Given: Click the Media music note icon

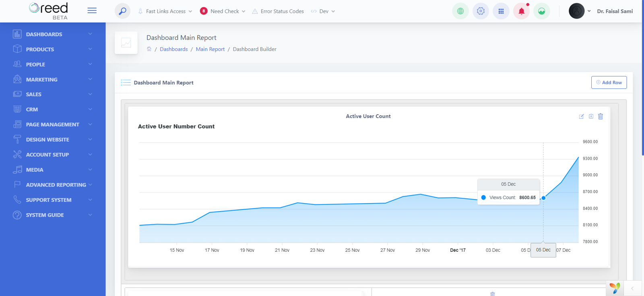Looking at the screenshot, I should point(17,170).
